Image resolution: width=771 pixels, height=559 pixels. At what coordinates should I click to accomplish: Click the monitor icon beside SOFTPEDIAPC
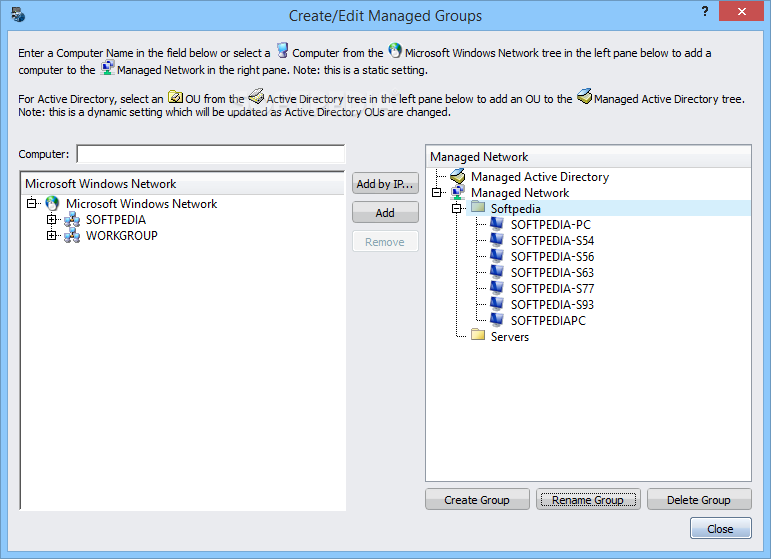tap(497, 320)
